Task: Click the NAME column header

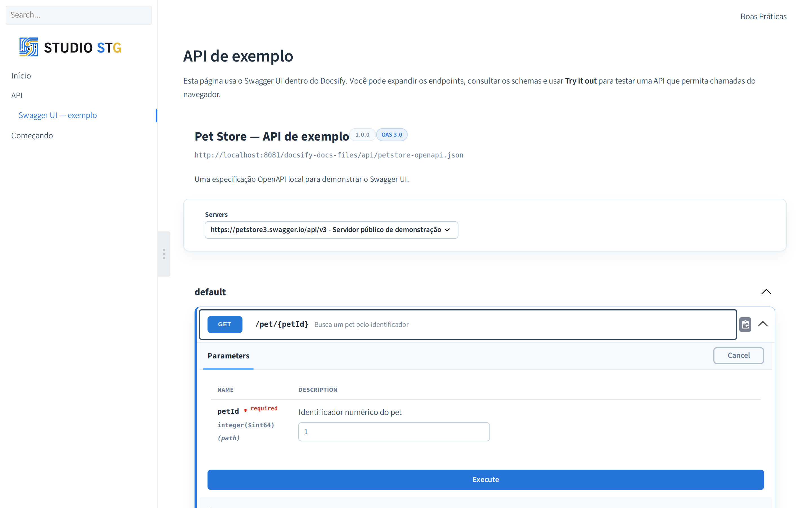Action: point(226,390)
